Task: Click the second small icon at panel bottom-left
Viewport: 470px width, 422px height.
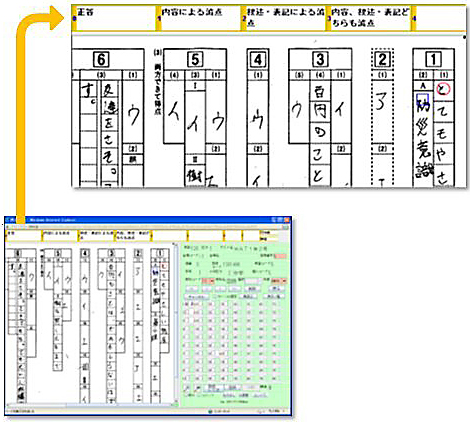Action: (x=198, y=388)
